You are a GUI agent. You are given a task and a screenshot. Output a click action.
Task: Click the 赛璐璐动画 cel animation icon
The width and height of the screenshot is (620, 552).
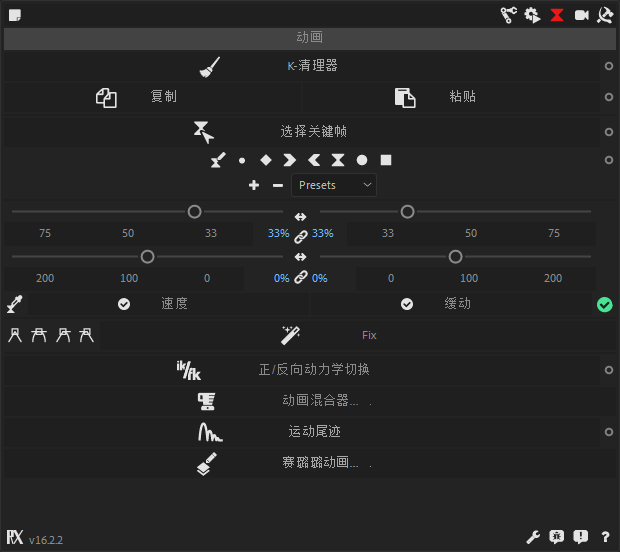207,463
